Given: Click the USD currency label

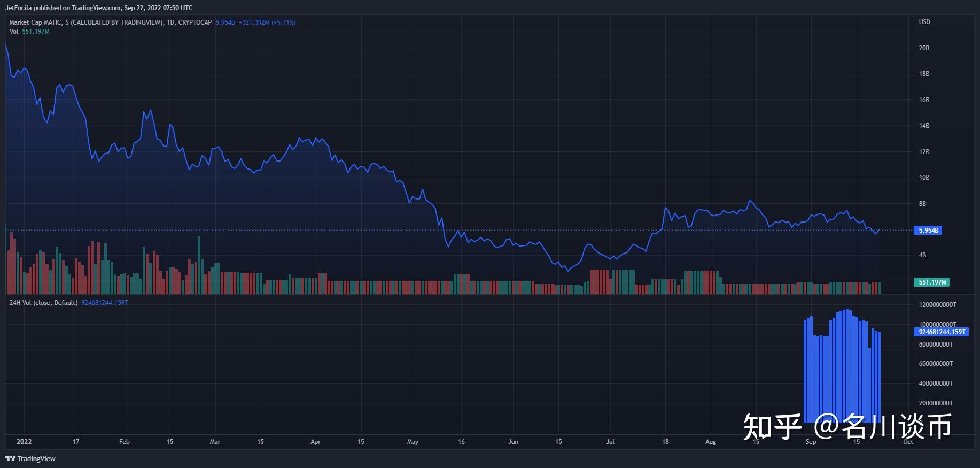Looking at the screenshot, I should [x=924, y=22].
